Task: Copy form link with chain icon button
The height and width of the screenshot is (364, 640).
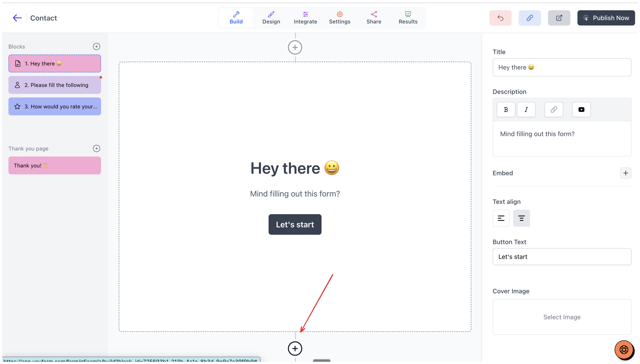Action: 530,18
